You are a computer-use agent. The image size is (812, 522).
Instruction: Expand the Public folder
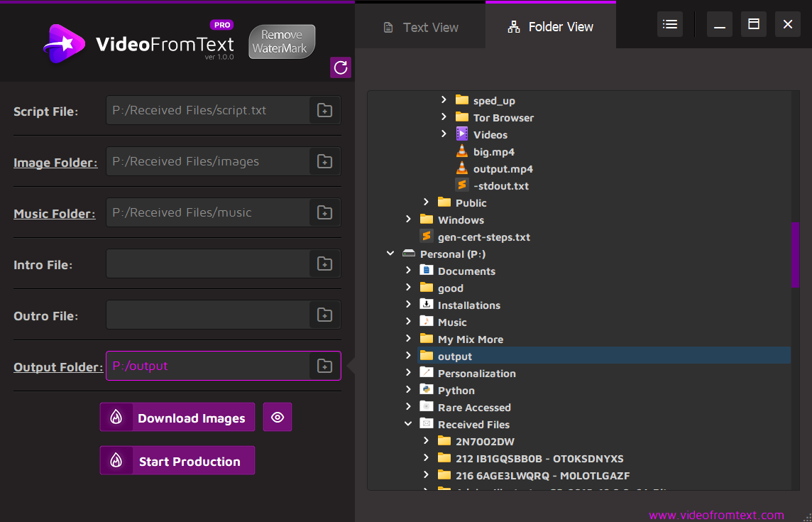tap(426, 202)
